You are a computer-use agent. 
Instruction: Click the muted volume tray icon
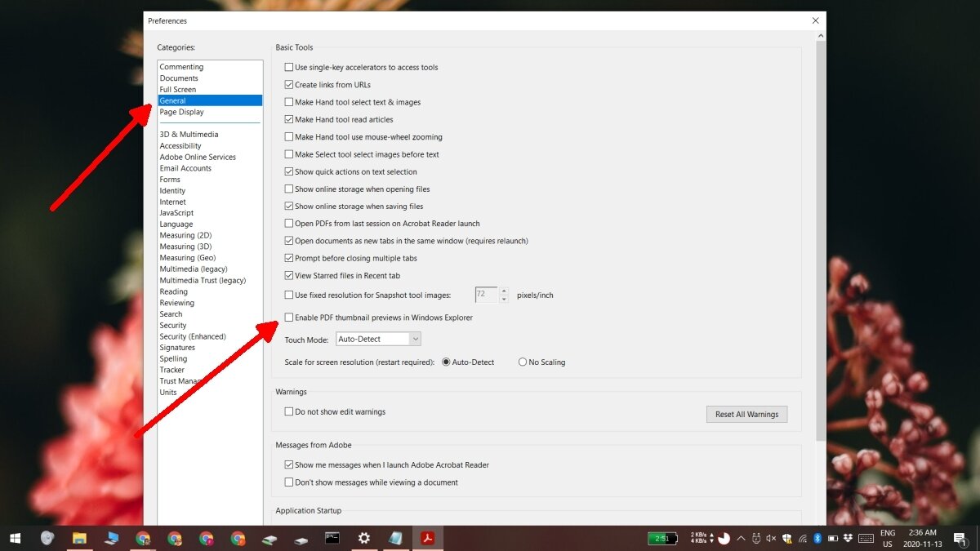tap(772, 538)
